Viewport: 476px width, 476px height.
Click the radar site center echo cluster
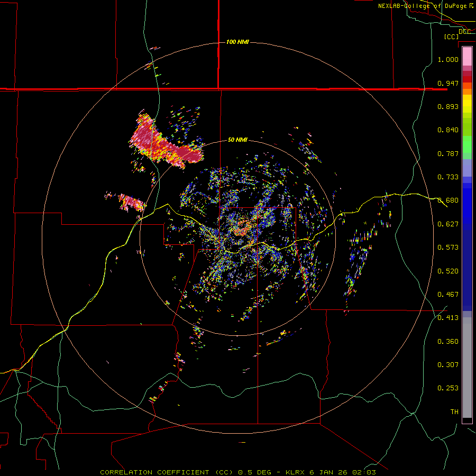coord(242,228)
